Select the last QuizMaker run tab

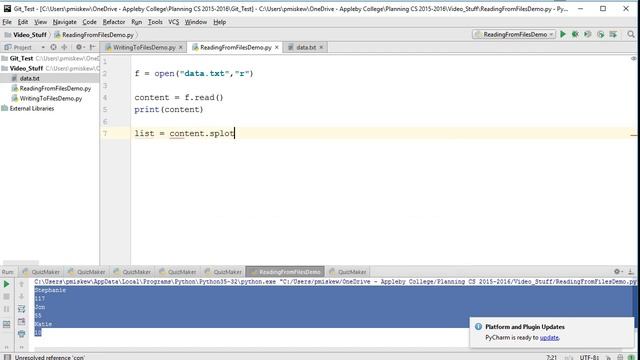pyautogui.click(x=348, y=272)
